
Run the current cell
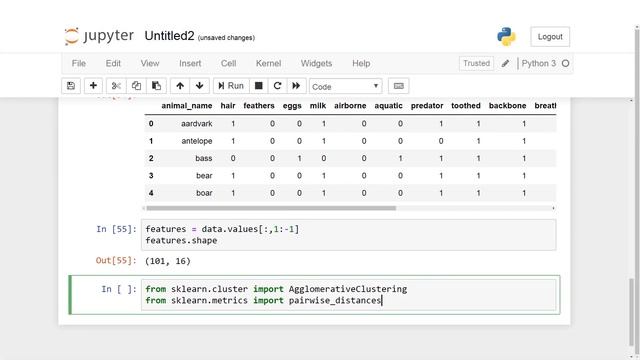coord(231,86)
